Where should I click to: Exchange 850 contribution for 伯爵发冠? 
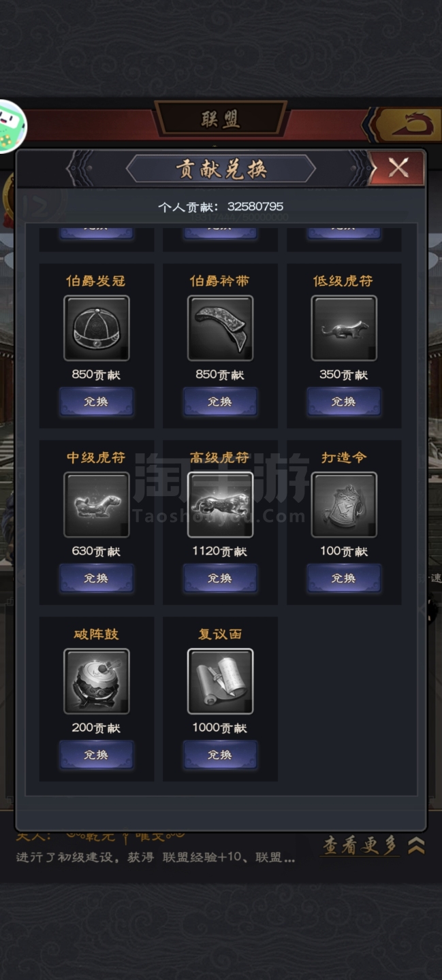(96, 402)
